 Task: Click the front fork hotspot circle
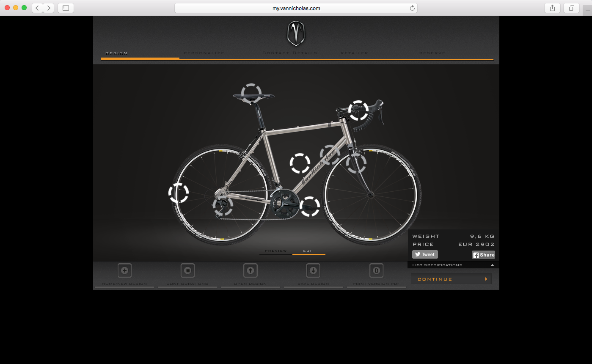point(356,163)
